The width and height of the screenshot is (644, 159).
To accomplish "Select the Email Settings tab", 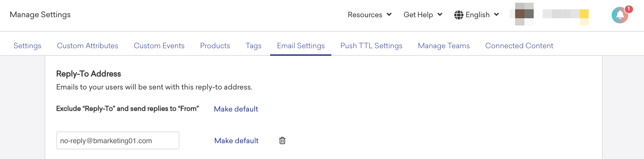I will [x=301, y=46].
